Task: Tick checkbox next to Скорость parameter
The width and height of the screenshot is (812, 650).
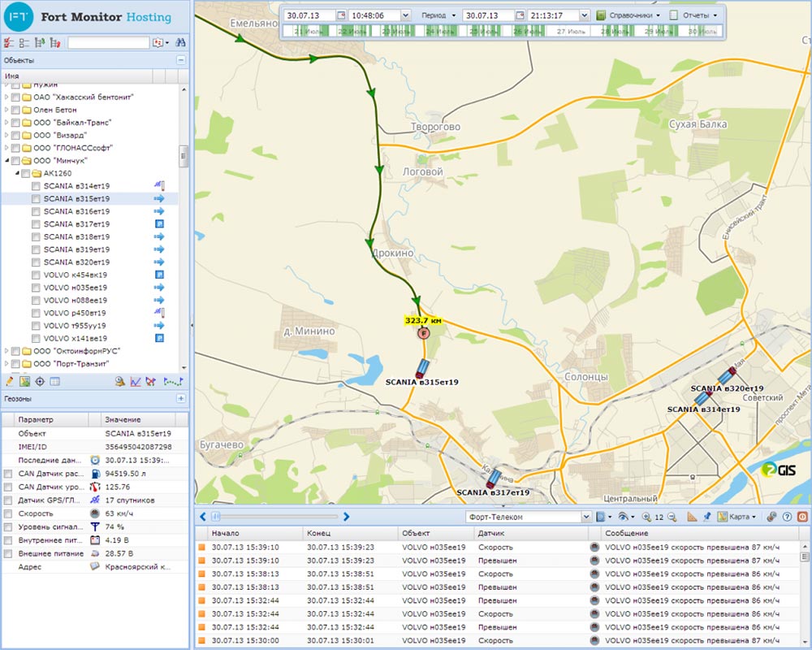Action: click(8, 513)
